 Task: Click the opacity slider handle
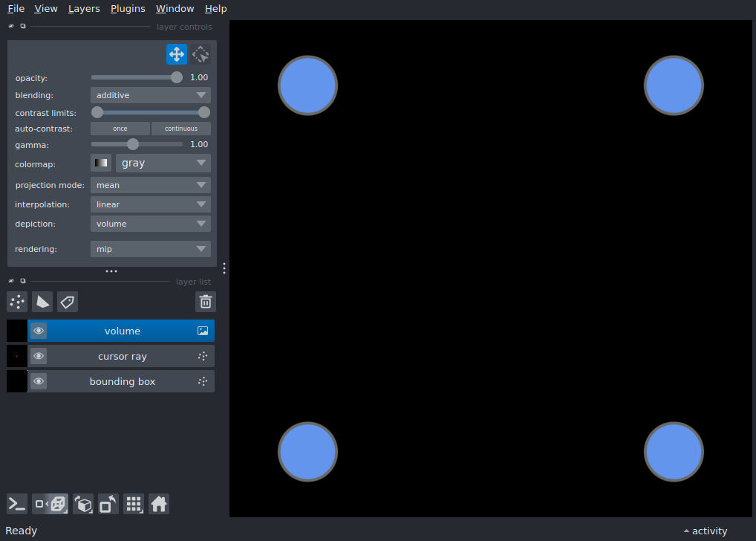pyautogui.click(x=177, y=77)
